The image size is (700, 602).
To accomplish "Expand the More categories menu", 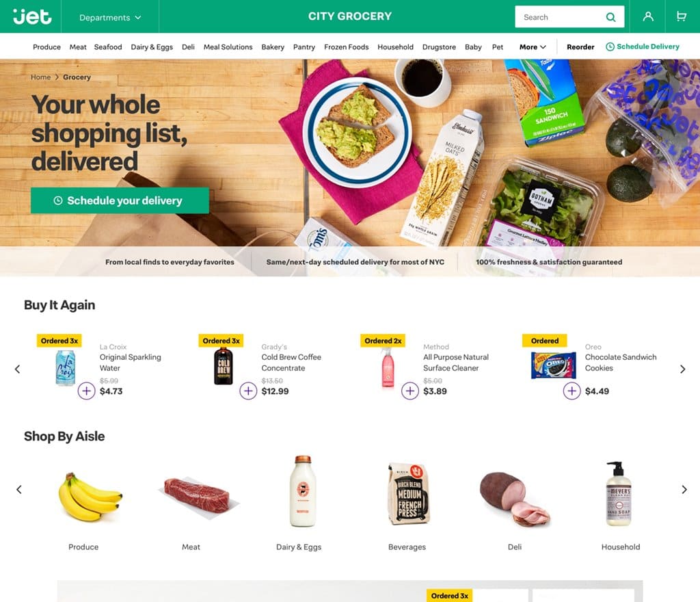I will tap(533, 47).
